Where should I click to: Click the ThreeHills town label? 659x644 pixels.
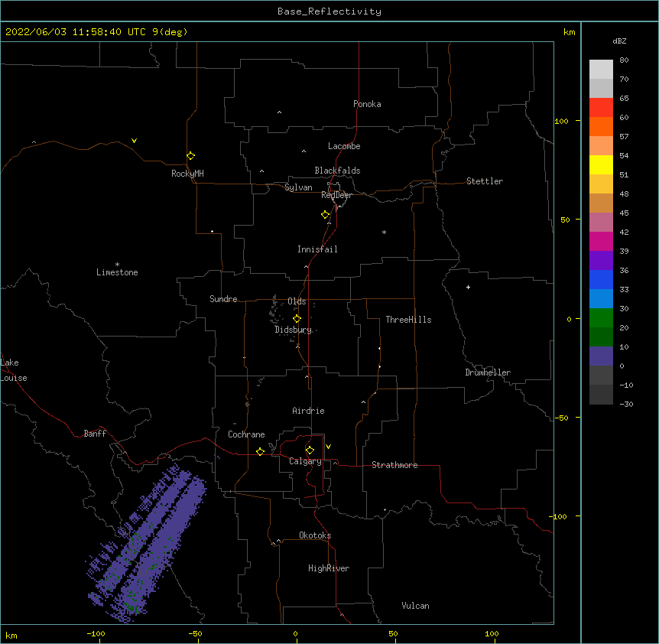408,320
